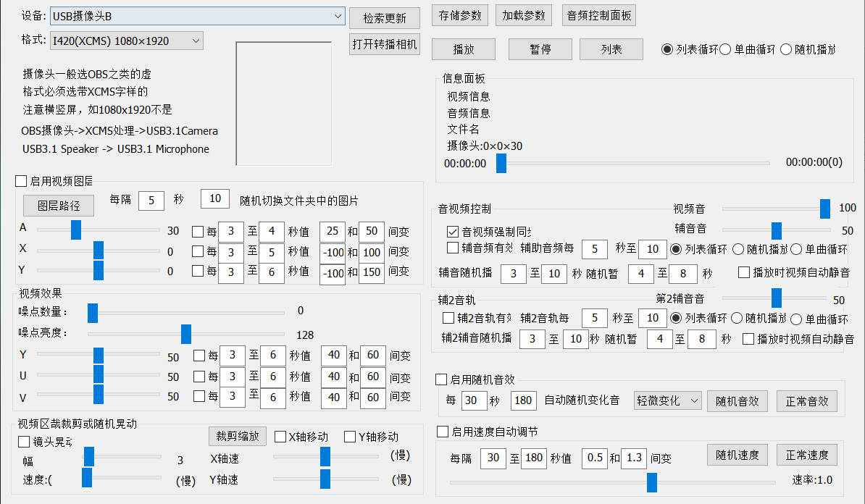点击「存储参数」保存当前设置

(x=461, y=15)
